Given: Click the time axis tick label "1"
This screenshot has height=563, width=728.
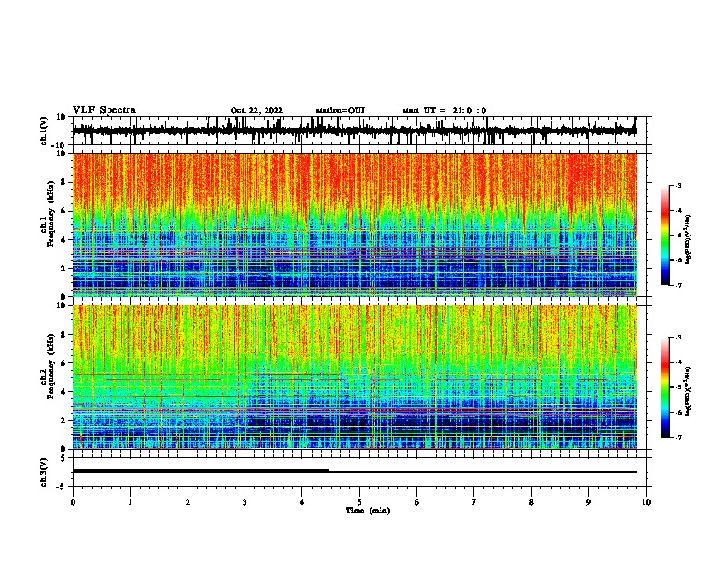Looking at the screenshot, I should (130, 502).
